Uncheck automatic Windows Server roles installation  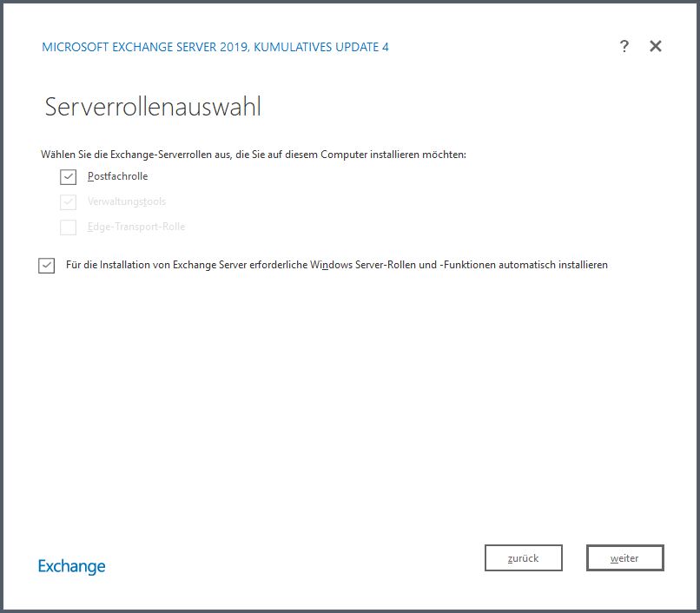pyautogui.click(x=46, y=265)
